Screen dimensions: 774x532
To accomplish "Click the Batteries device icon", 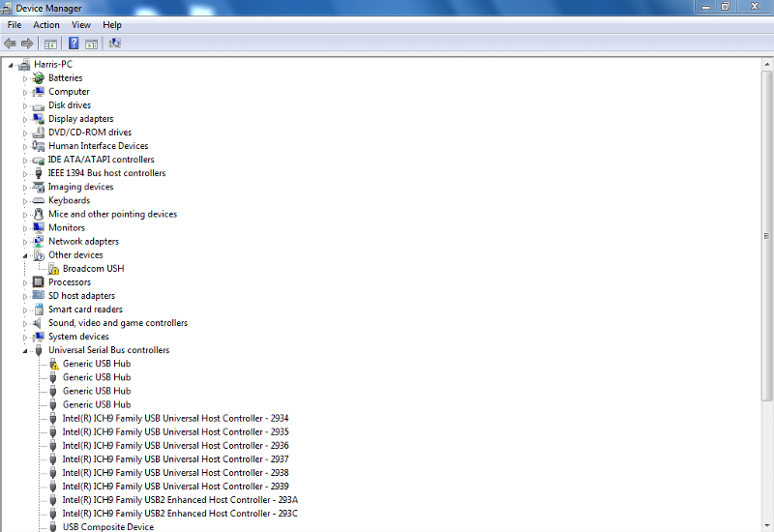I will pyautogui.click(x=39, y=78).
